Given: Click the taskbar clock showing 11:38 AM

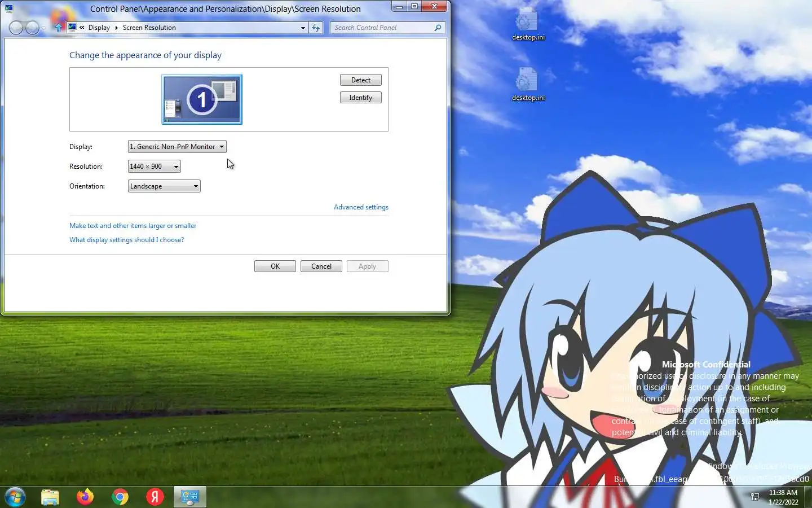Looking at the screenshot, I should (x=783, y=497).
